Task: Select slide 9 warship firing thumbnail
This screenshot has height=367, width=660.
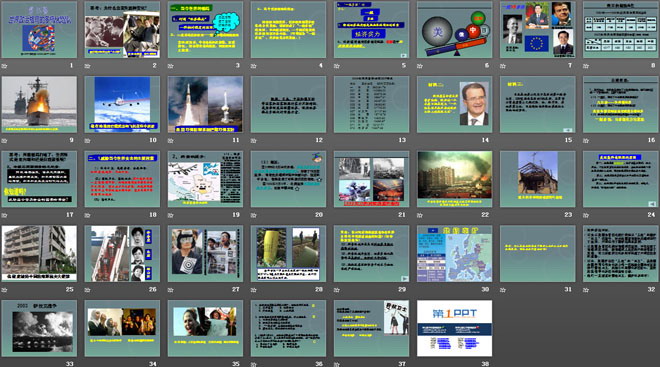Action: 39,104
